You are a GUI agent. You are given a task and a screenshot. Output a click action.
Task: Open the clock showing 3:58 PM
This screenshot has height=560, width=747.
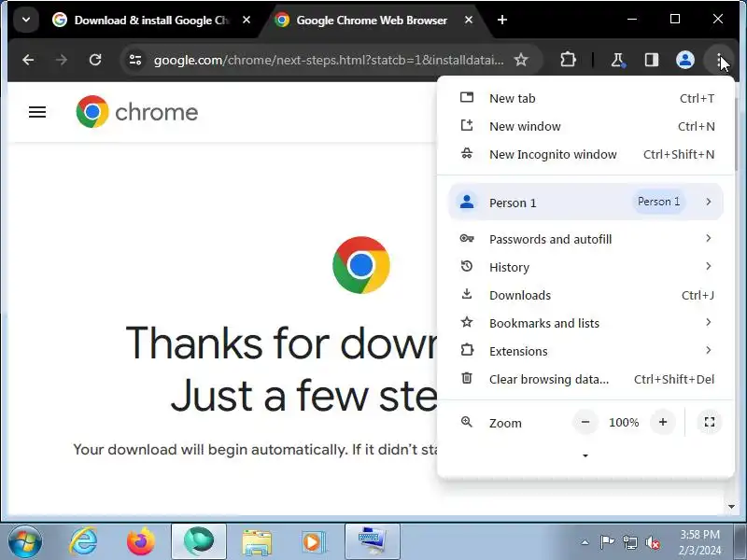pos(699,542)
